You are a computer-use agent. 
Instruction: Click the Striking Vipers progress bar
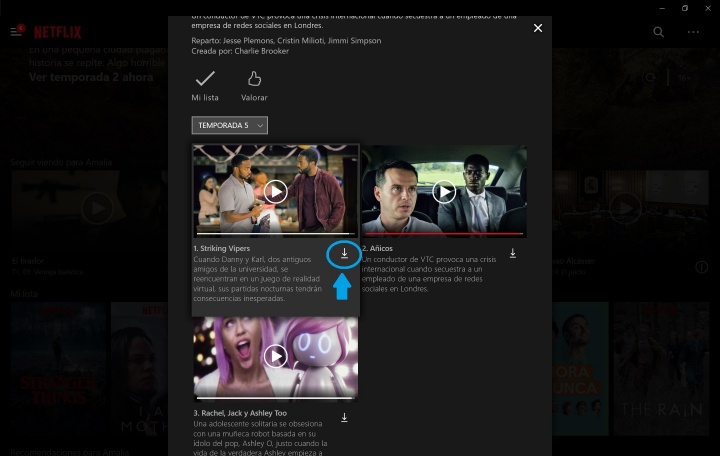(276, 234)
